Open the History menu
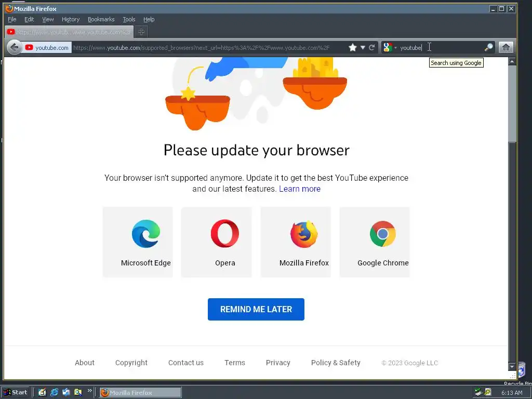The image size is (532, 399). 71,19
